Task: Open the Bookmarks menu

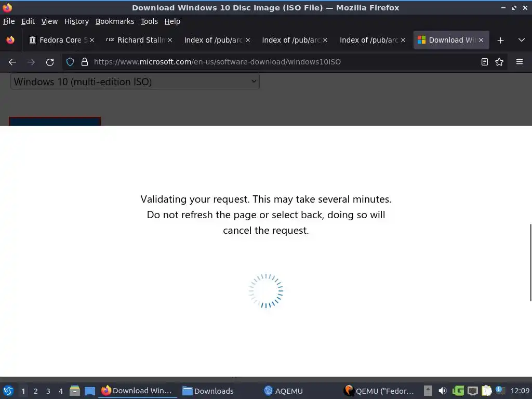Action: 115,21
